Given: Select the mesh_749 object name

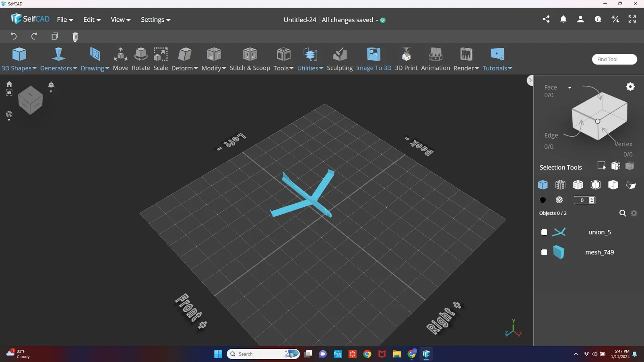Looking at the screenshot, I should tap(599, 252).
